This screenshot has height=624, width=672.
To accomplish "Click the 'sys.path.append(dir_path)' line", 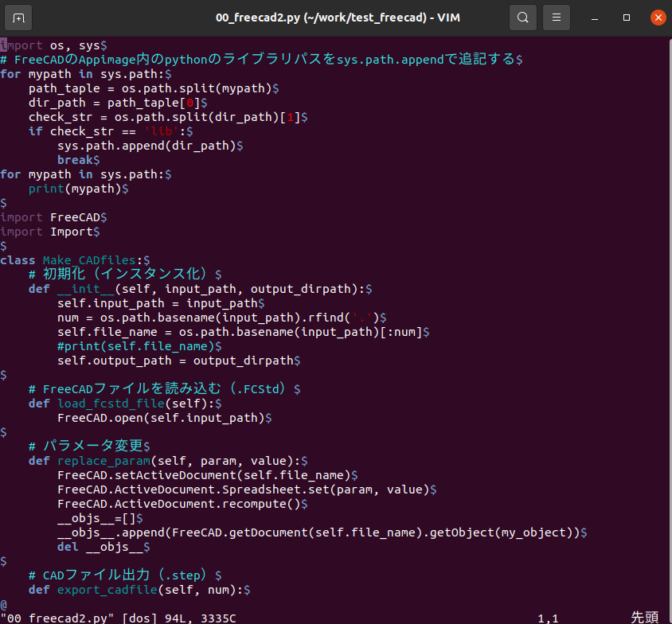I will pyautogui.click(x=150, y=146).
